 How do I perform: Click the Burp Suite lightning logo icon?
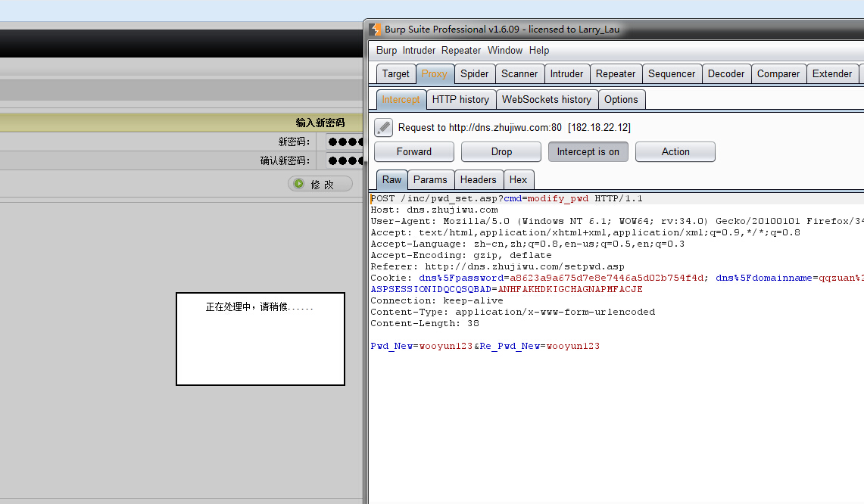click(x=376, y=30)
